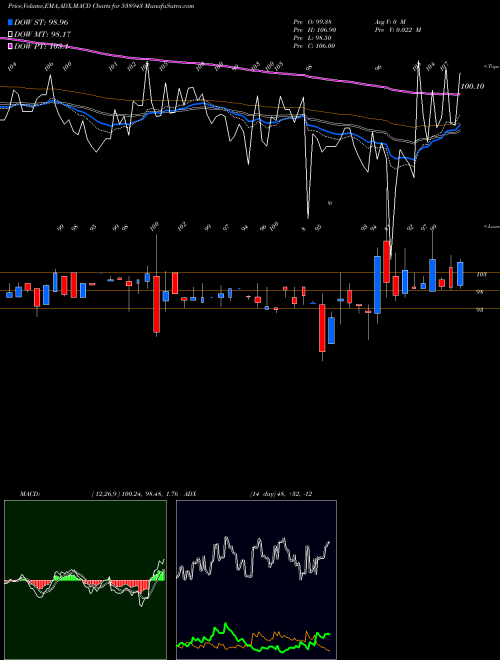Viewport: 500px width, 660px height.
Task: Click the 'Pre H: 106.90' value
Action: [x=315, y=29]
